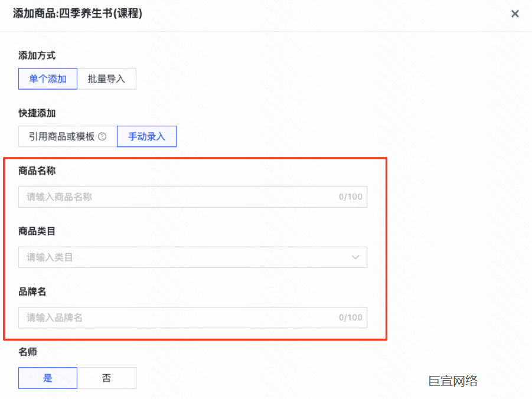Set 名师 to 否
Image resolution: width=532 pixels, height=399 pixels.
tap(107, 378)
